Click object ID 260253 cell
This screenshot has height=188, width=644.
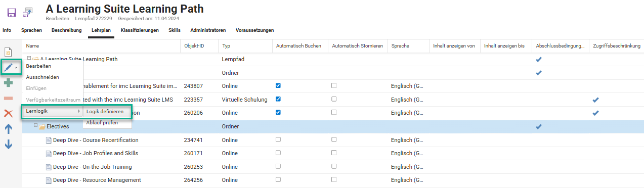(200, 167)
